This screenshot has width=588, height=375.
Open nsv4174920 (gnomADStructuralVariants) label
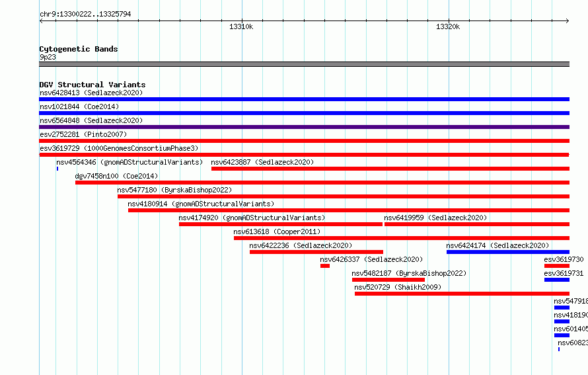click(252, 218)
